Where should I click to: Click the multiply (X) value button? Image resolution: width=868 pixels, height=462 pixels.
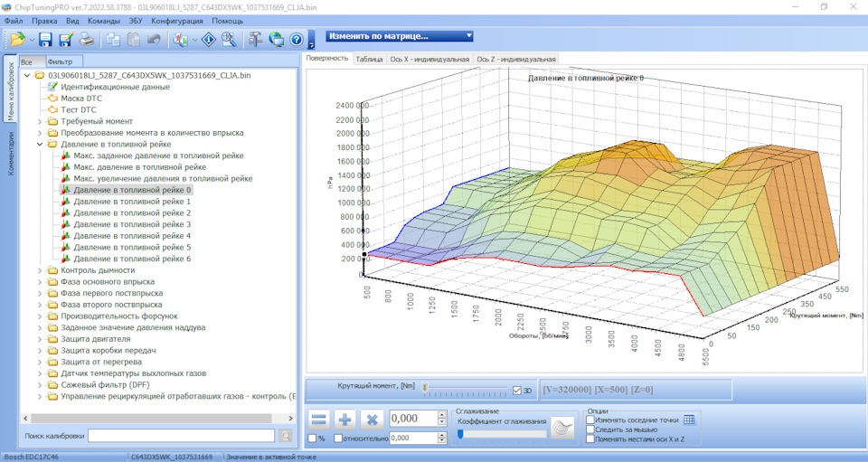click(x=372, y=420)
